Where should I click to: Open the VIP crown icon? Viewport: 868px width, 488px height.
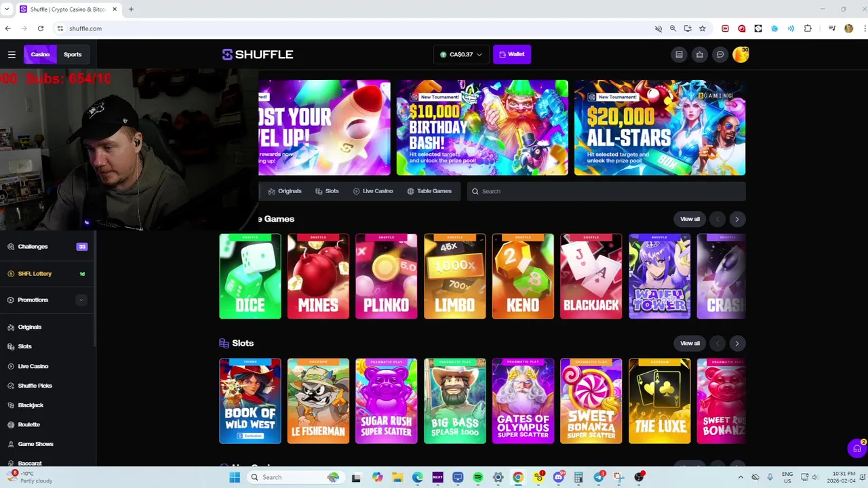pos(699,54)
